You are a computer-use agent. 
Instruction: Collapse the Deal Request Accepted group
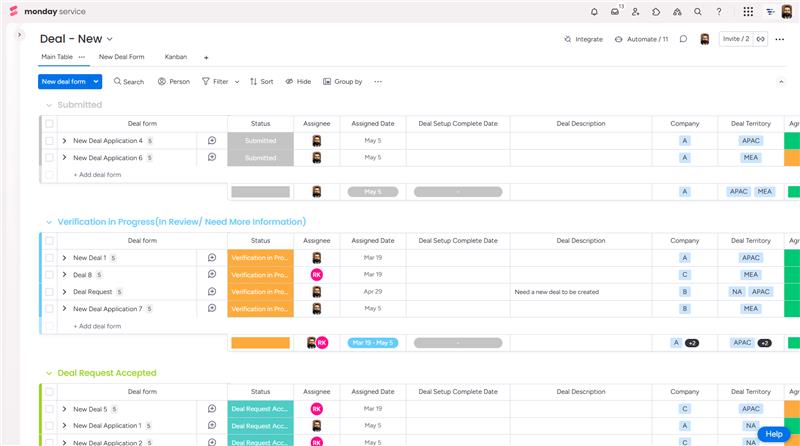point(49,373)
